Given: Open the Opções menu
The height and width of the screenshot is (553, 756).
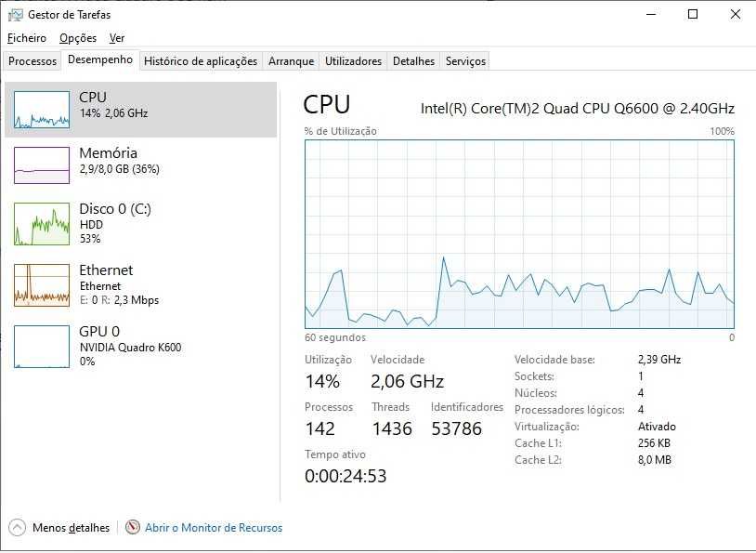Looking at the screenshot, I should click(x=78, y=38).
